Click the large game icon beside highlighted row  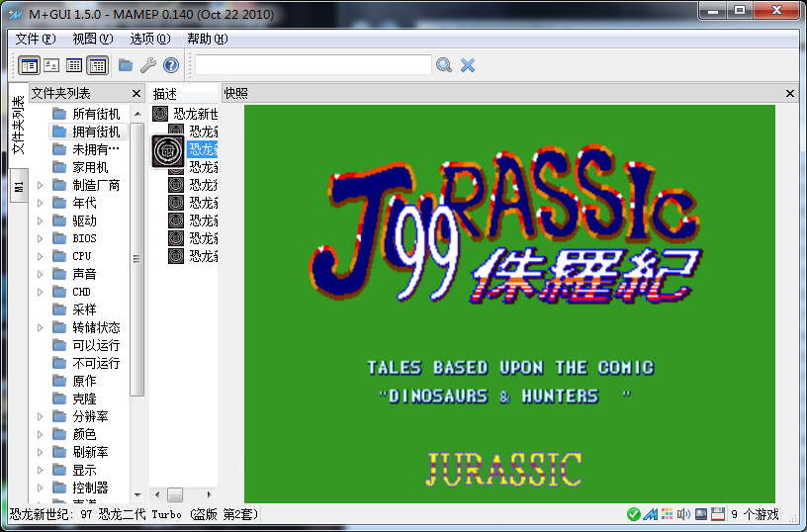[167, 151]
